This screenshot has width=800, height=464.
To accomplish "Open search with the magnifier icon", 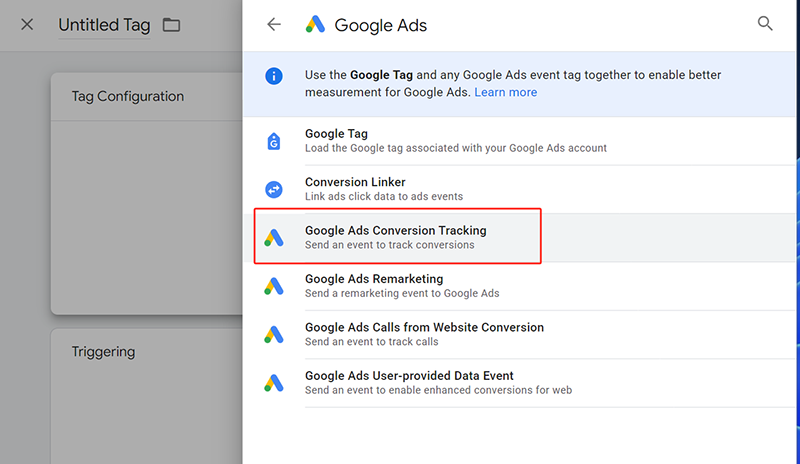I will coord(765,24).
